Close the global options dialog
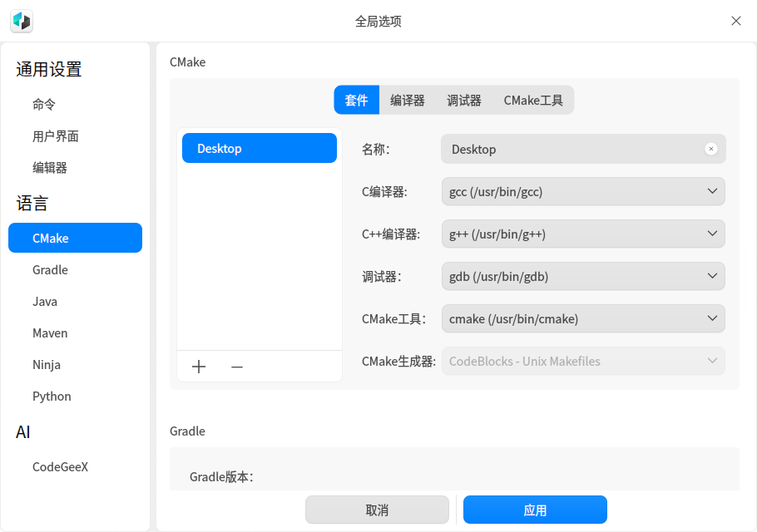Screen dimensions: 757x532 735,22
